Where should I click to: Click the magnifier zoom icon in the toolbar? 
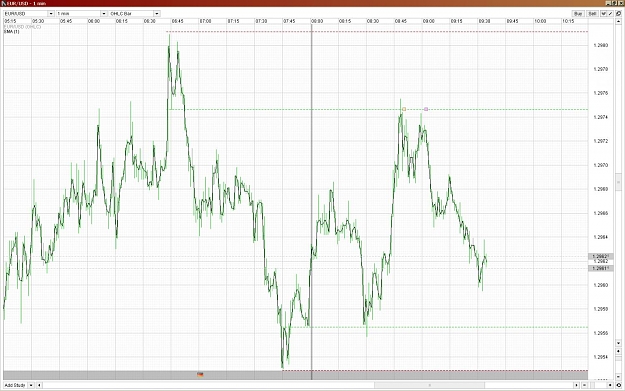[619, 14]
